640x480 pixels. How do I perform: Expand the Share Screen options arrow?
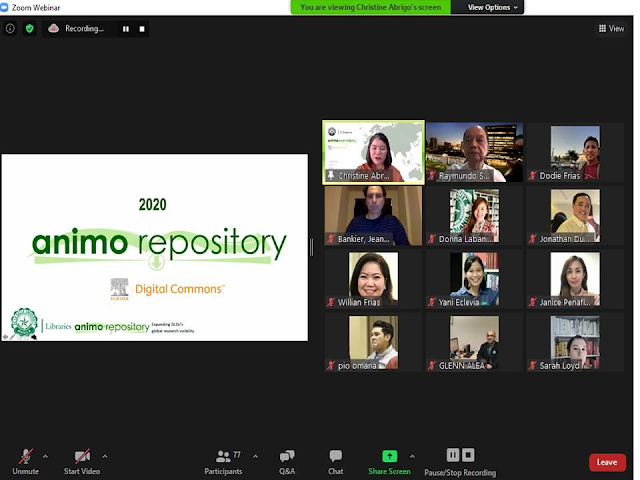coord(412,456)
